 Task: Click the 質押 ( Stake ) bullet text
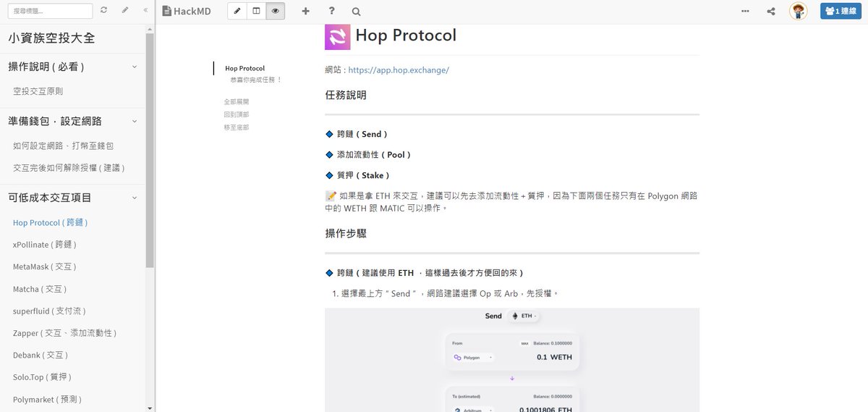363,175
